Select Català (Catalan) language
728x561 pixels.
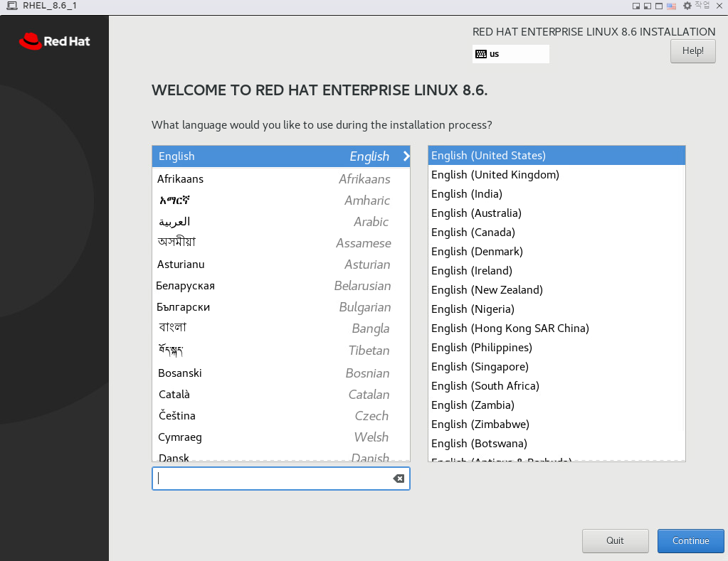click(281, 394)
